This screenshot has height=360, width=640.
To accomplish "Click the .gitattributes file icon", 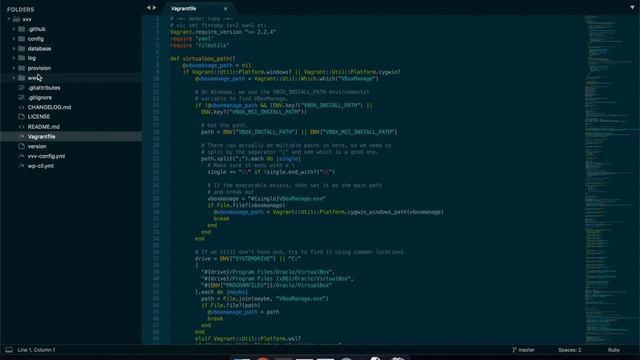I will point(22,88).
